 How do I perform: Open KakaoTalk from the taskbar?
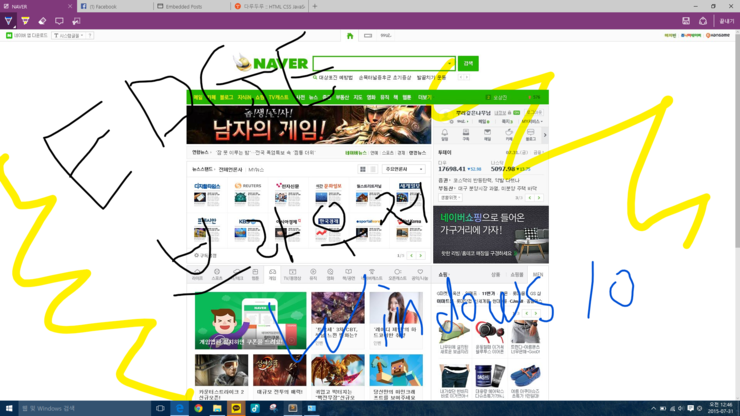click(x=236, y=408)
